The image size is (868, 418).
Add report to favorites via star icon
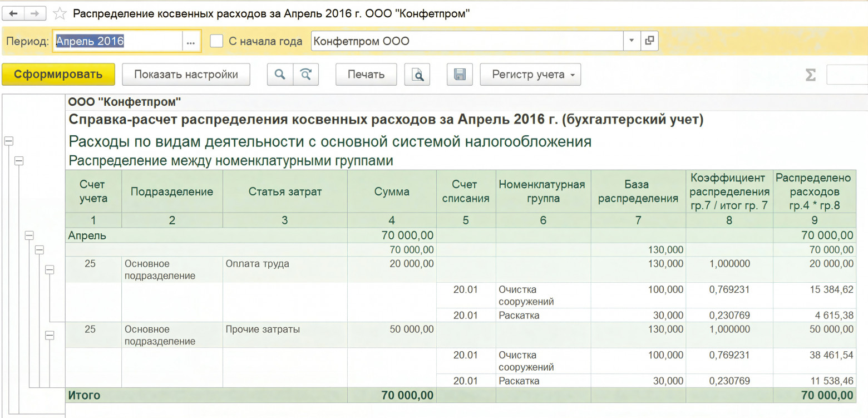click(58, 13)
